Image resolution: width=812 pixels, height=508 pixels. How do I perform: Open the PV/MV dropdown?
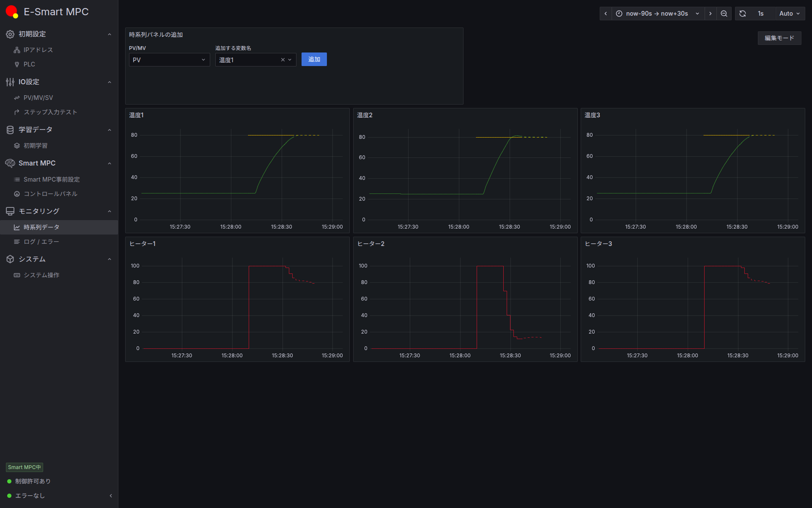tap(169, 60)
